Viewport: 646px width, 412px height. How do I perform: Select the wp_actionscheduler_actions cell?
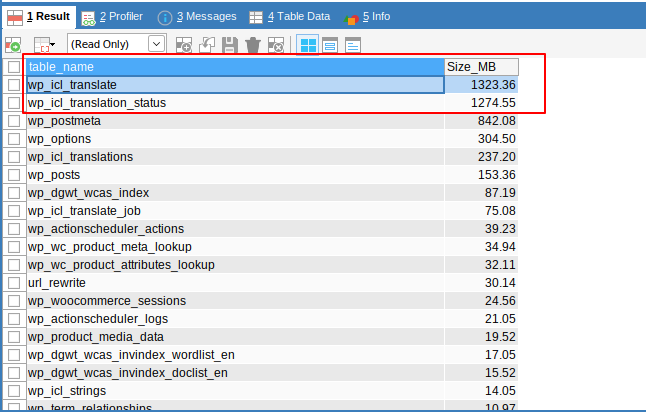235,229
